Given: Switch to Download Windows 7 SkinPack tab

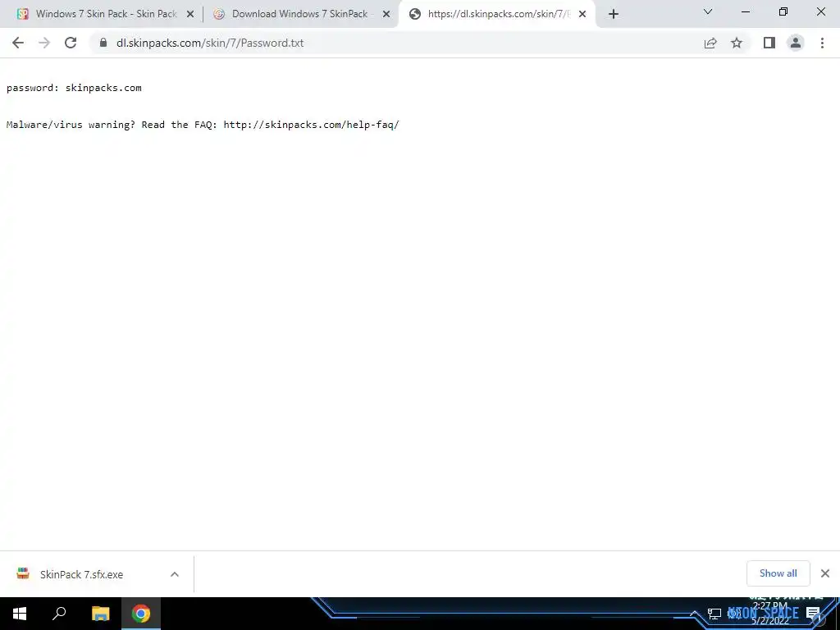Looking at the screenshot, I should click(301, 14).
